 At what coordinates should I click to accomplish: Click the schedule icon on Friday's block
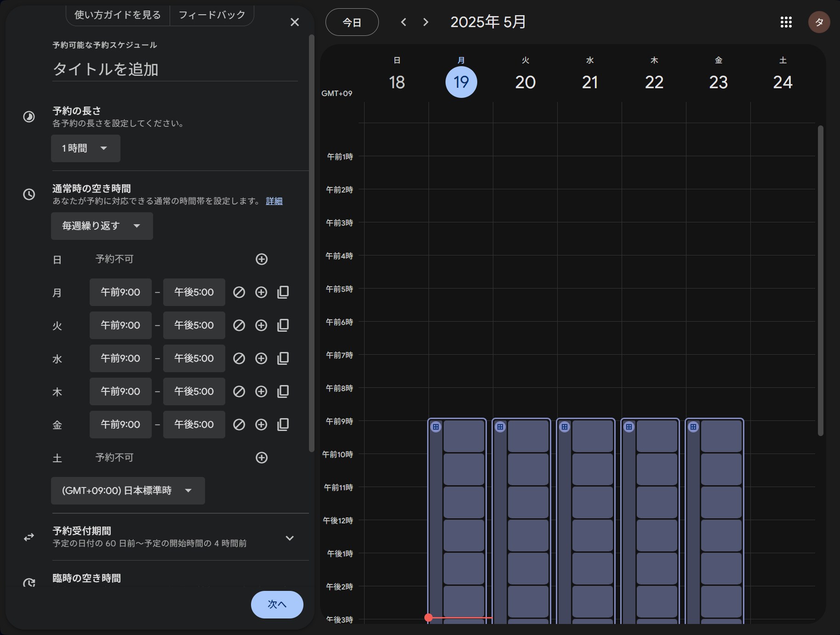tap(693, 427)
